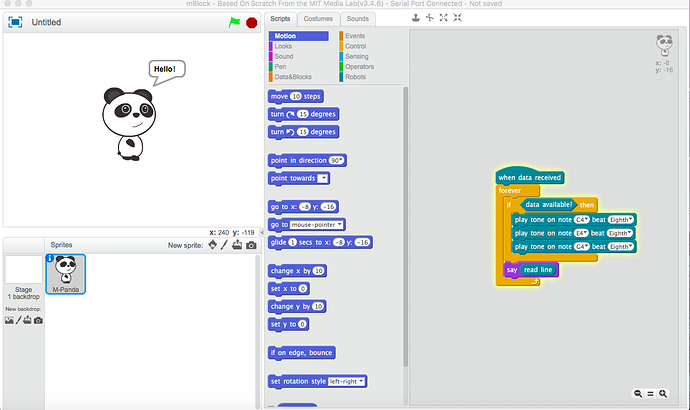Select the Events block category
This screenshot has width=690, height=410.
pyautogui.click(x=355, y=36)
